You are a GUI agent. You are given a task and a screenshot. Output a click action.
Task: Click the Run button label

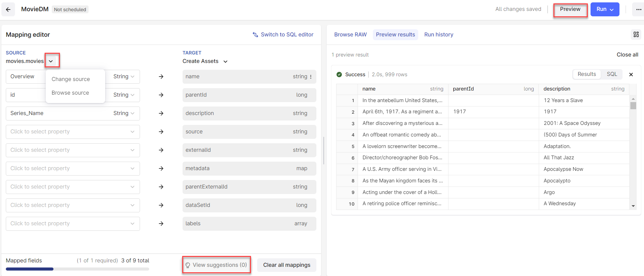tap(601, 9)
